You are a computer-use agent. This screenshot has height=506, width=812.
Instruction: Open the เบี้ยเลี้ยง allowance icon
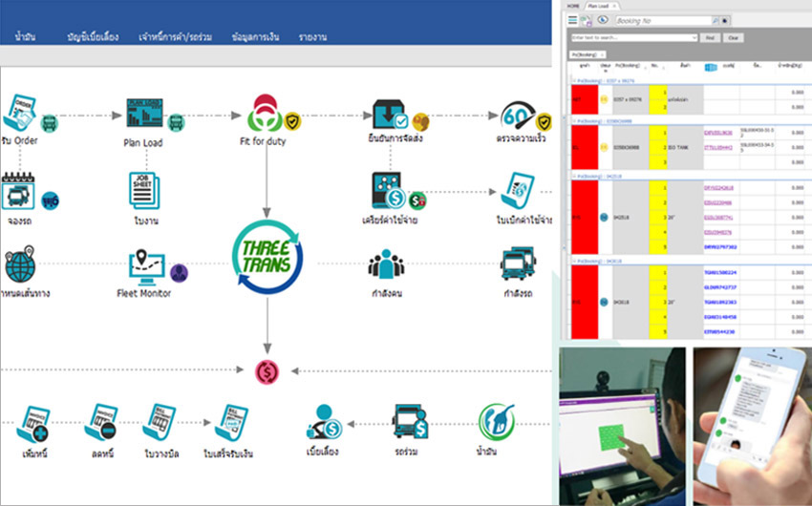point(324,422)
